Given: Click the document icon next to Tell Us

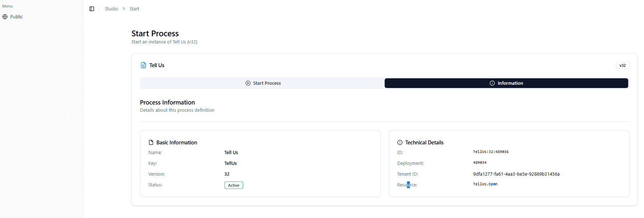Looking at the screenshot, I should tap(143, 65).
